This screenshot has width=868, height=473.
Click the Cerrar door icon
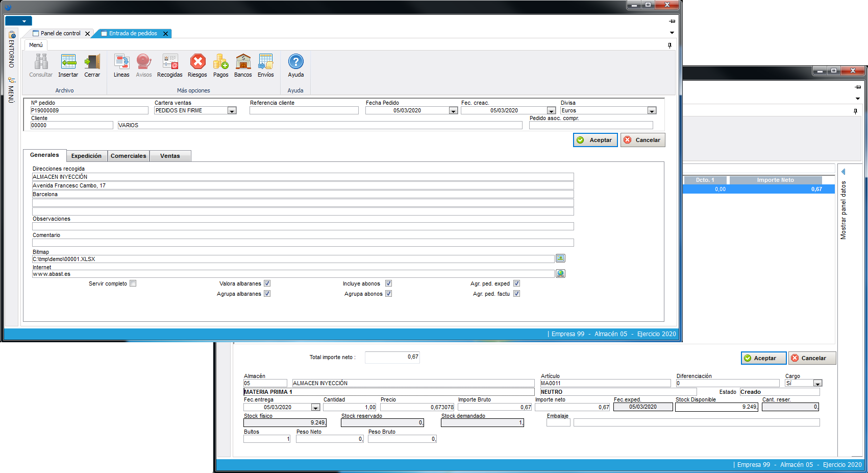click(92, 62)
